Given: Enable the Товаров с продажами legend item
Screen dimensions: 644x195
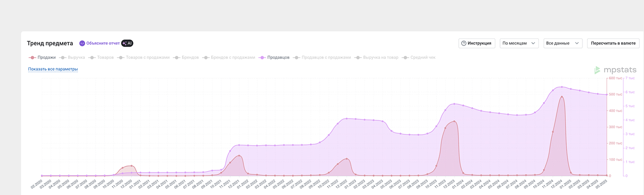Looking at the screenshot, I should coord(144,57).
